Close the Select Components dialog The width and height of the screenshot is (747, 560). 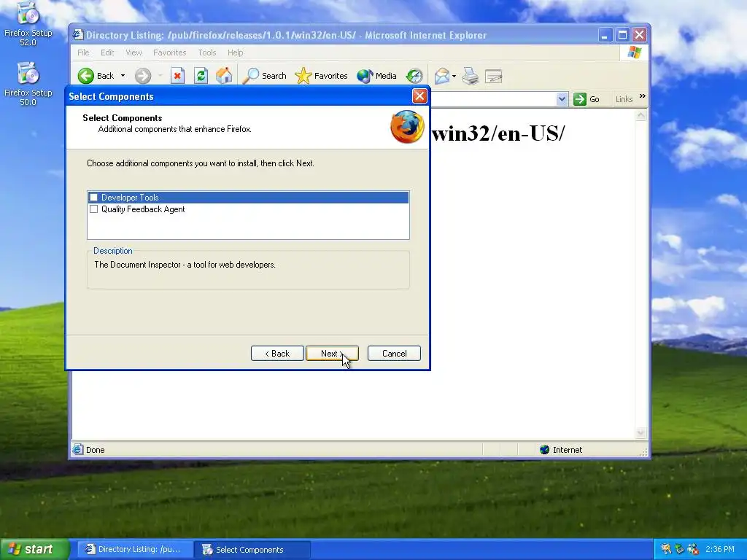click(419, 96)
